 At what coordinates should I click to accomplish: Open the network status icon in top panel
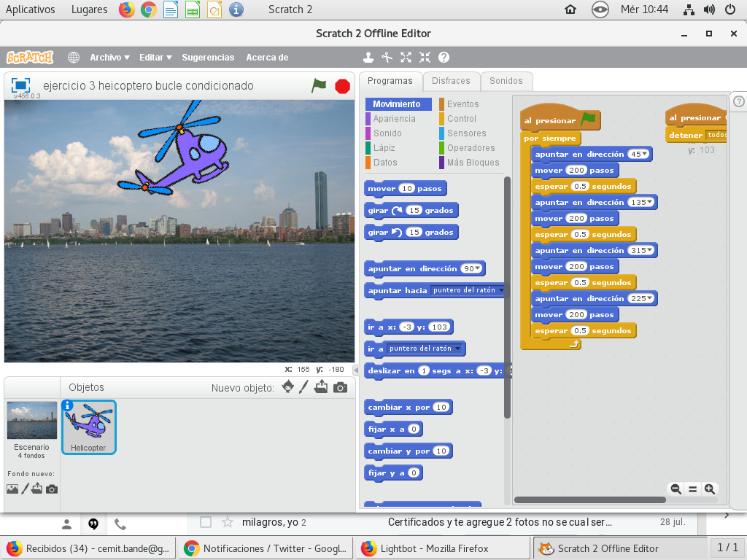[689, 9]
